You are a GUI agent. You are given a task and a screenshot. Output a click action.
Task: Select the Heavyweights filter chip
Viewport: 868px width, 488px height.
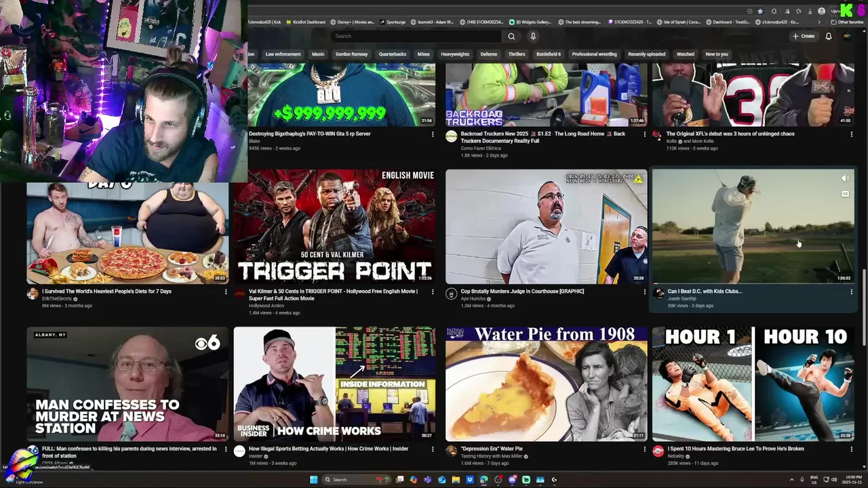pyautogui.click(x=455, y=54)
